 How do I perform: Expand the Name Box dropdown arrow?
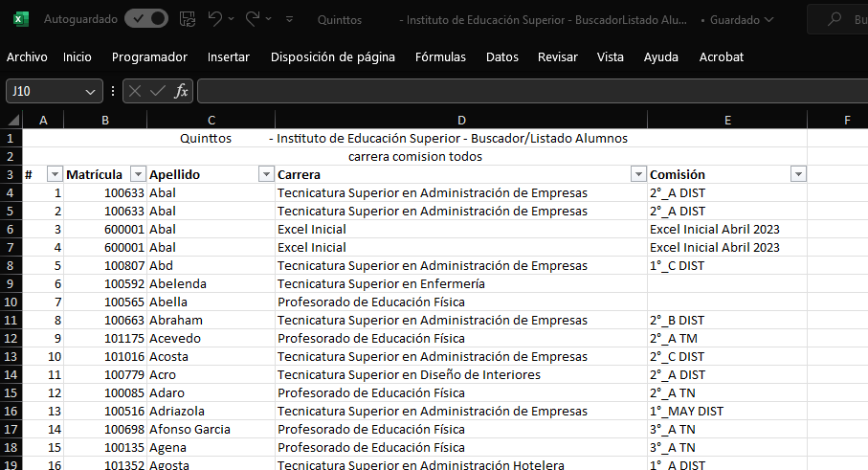[90, 92]
